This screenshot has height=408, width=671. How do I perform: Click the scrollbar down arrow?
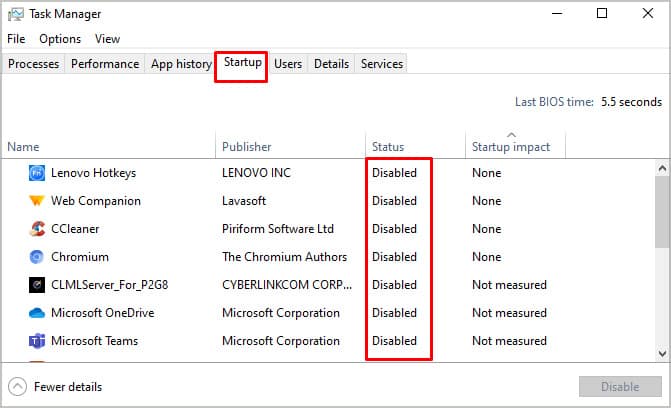[662, 354]
